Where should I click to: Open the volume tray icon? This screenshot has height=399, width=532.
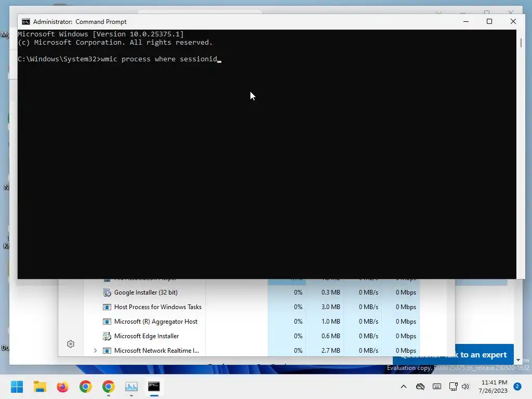click(465, 387)
